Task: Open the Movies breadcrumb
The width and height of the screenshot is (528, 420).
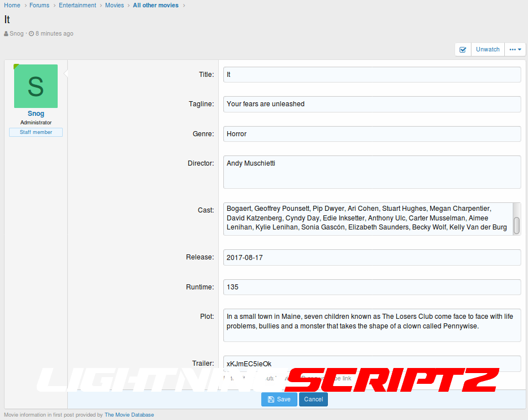Action: pos(114,6)
